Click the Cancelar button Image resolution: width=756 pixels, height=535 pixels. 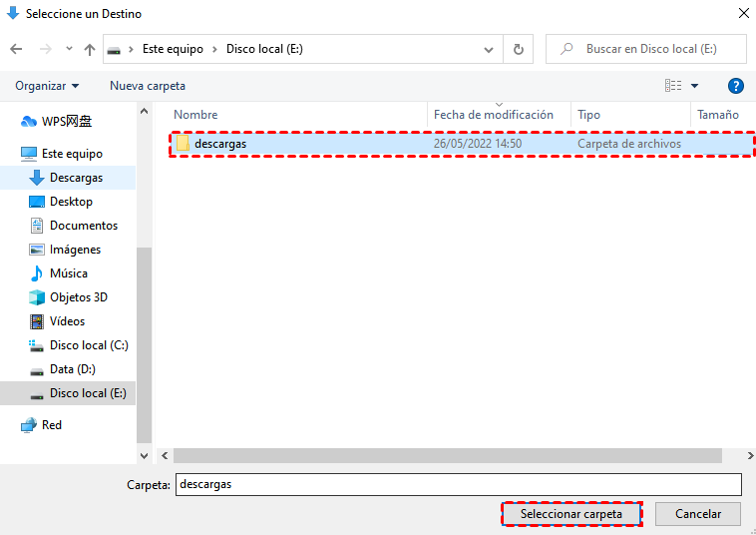(698, 514)
